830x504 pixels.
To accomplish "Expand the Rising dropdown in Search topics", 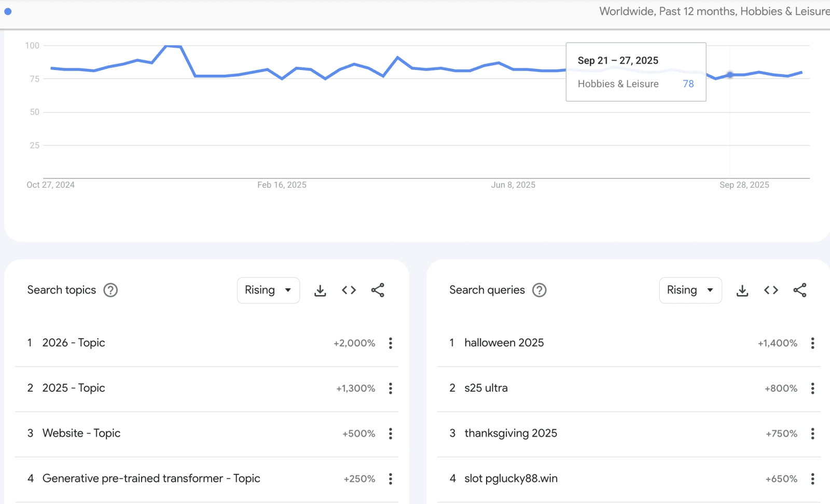I will coord(268,290).
